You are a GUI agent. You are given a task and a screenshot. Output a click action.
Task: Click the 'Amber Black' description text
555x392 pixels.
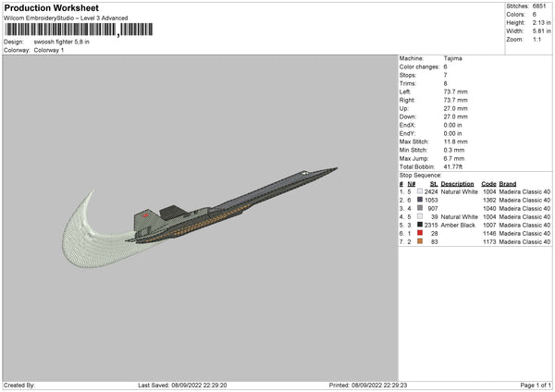coord(458,225)
